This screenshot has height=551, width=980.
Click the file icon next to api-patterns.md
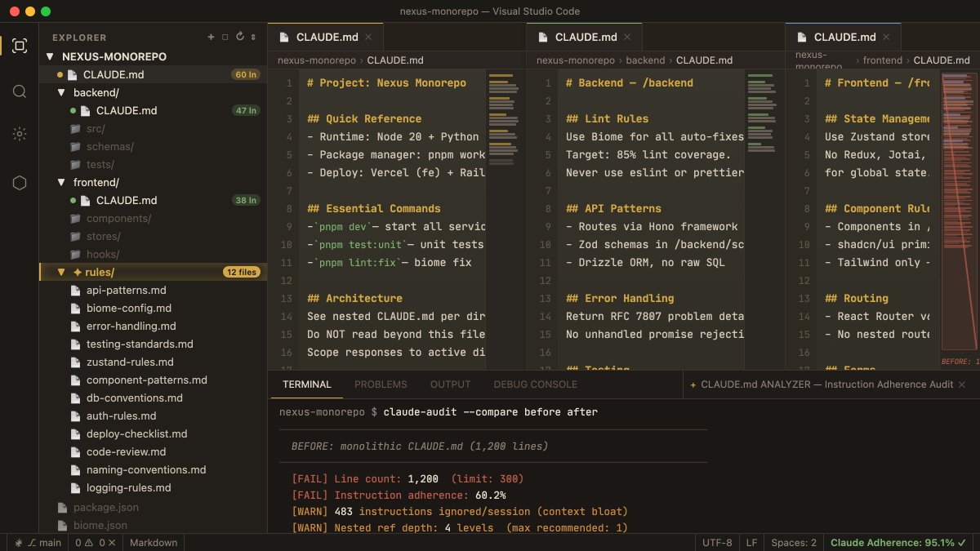tap(76, 291)
